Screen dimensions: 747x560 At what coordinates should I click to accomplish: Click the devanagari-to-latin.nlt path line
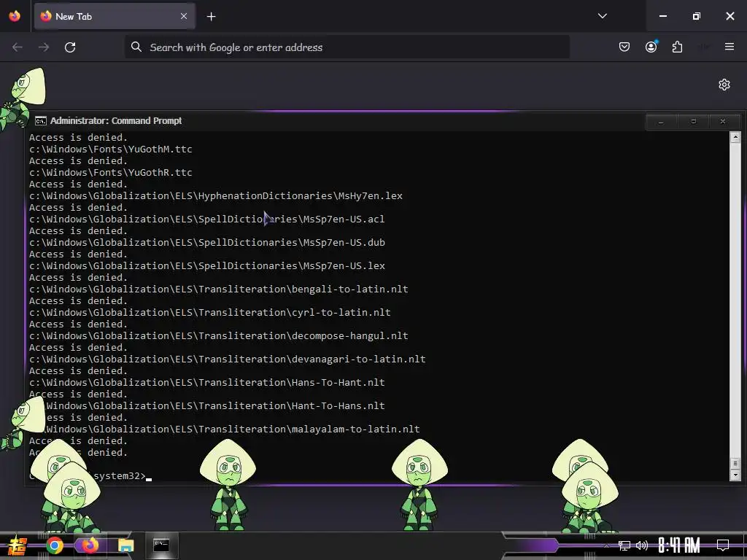click(228, 359)
